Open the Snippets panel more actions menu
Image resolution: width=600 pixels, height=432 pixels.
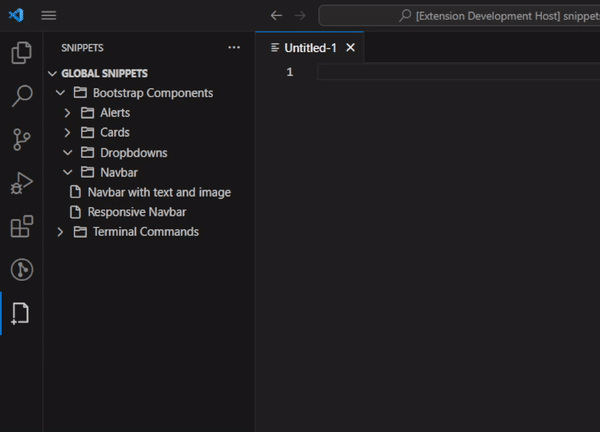pos(234,48)
